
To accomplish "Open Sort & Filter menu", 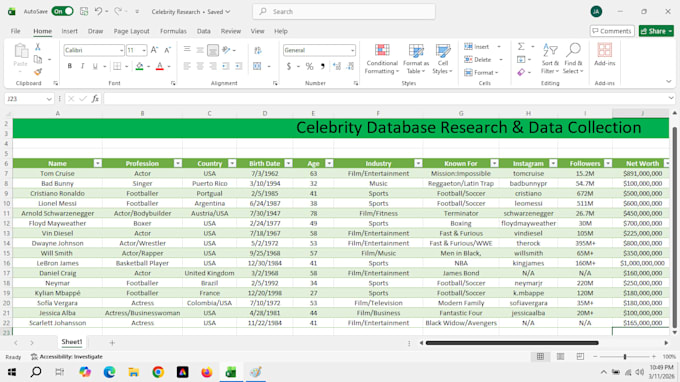I will 550,59.
